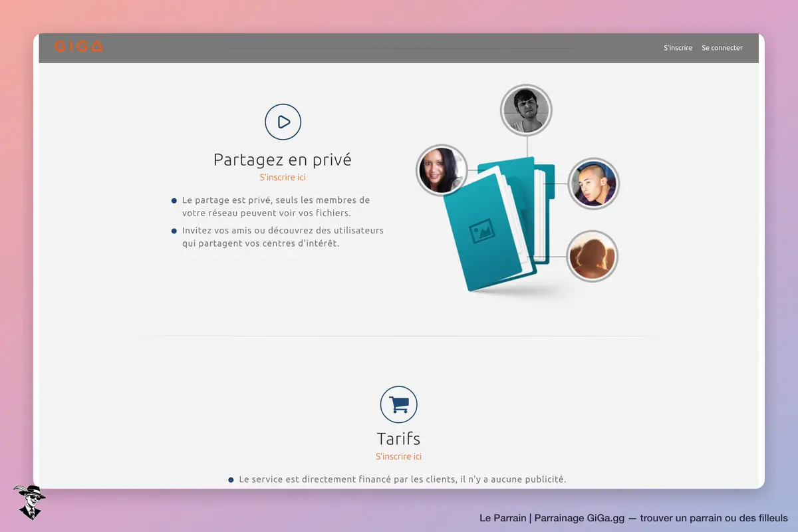
Task: Click S'inscrire ici under Partagez en privé
Action: 283,178
